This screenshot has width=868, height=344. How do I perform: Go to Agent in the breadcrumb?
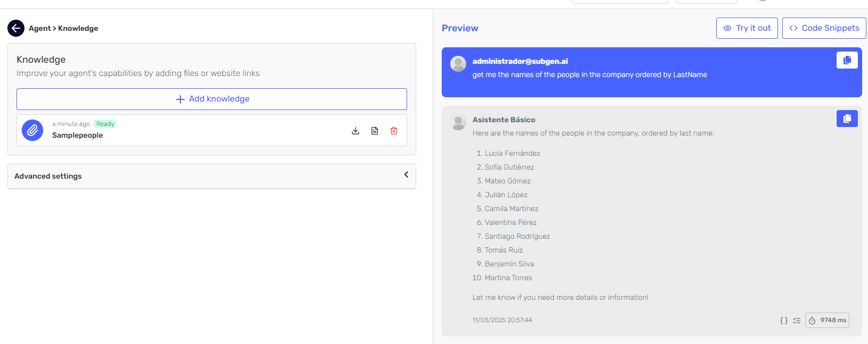coord(39,28)
